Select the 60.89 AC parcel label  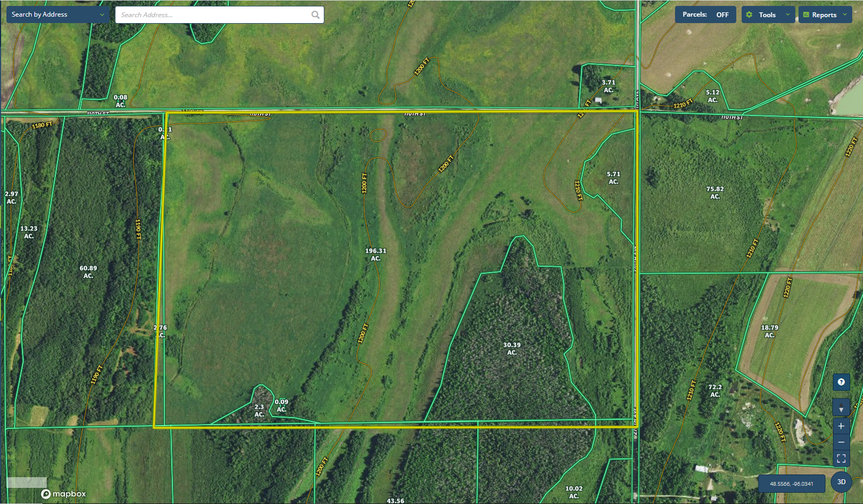pos(88,272)
